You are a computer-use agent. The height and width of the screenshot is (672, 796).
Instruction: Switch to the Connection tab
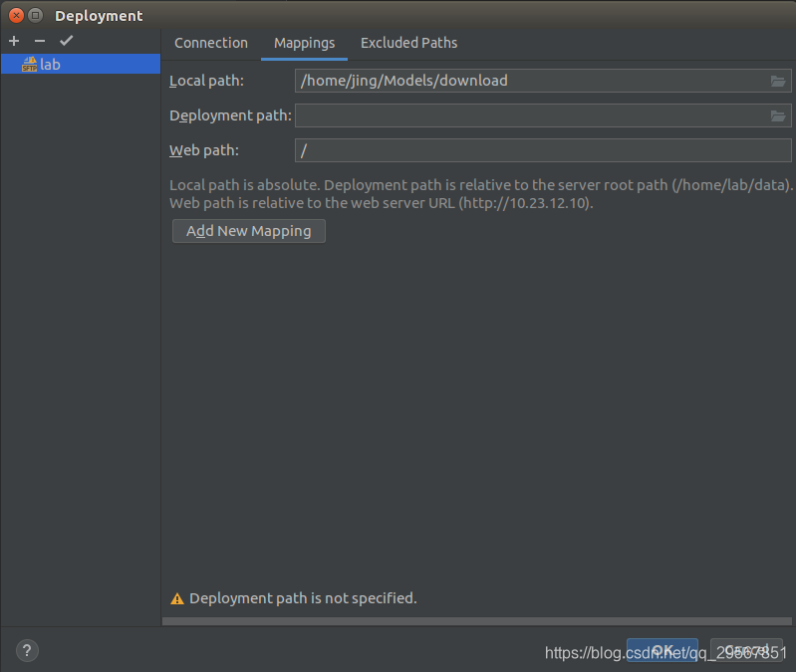tap(211, 43)
